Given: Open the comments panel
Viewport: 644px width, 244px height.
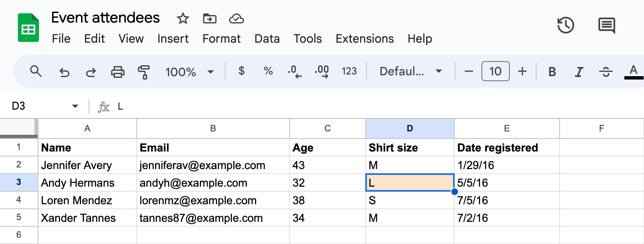Looking at the screenshot, I should coord(606,25).
